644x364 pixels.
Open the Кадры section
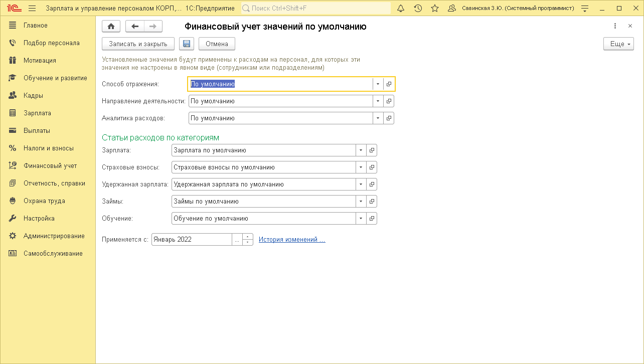(48, 96)
